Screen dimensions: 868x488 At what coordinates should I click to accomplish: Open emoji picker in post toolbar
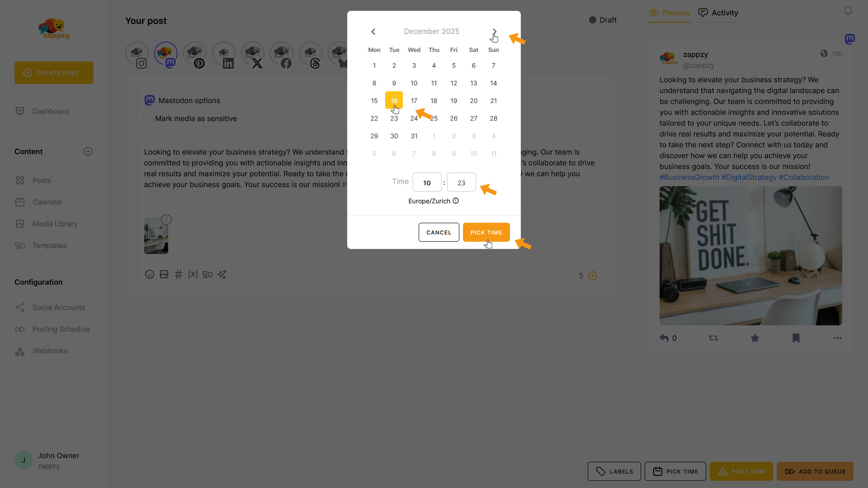click(x=150, y=274)
